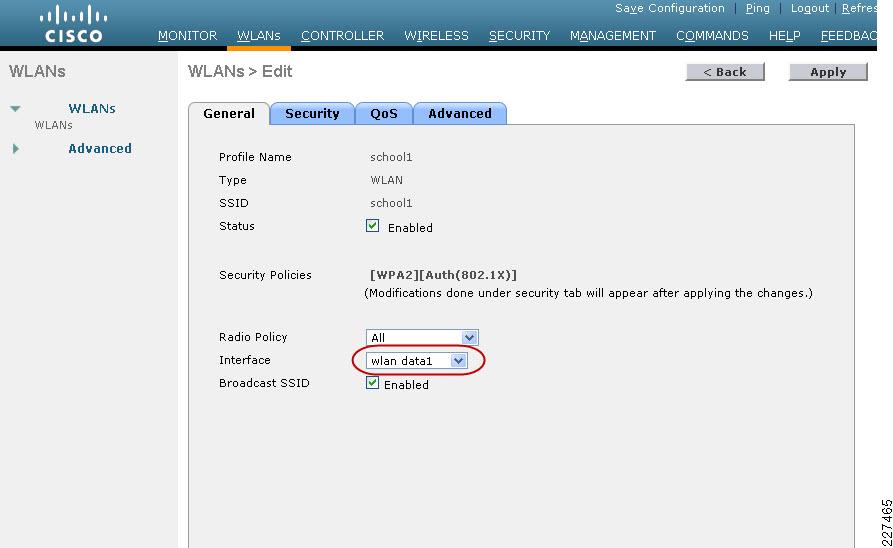Viewport: 893px width, 548px height.
Task: Click the Radio Policy label
Action: pyautogui.click(x=253, y=337)
